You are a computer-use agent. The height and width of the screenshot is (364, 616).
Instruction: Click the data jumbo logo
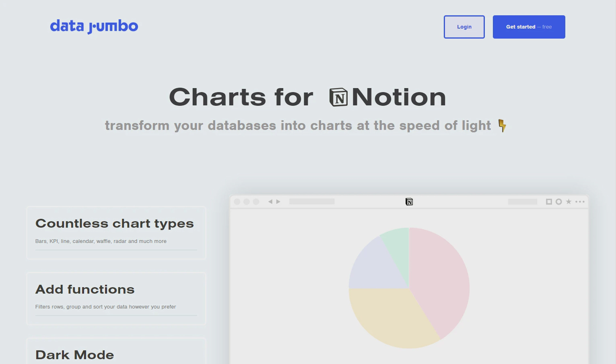coord(94,26)
